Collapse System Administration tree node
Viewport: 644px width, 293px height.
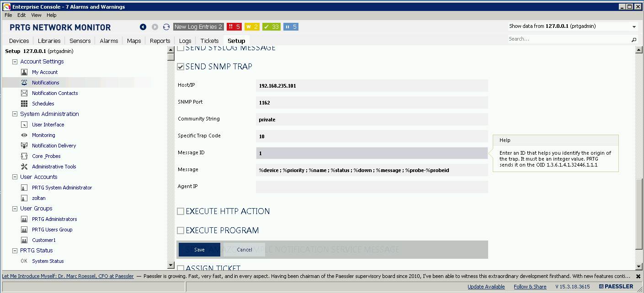[x=15, y=114]
